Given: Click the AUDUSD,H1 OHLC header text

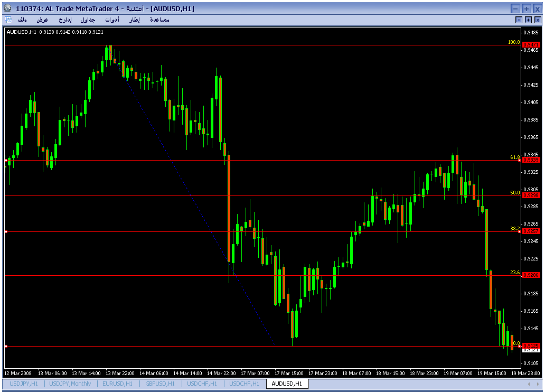Looking at the screenshot, I should click(x=55, y=32).
